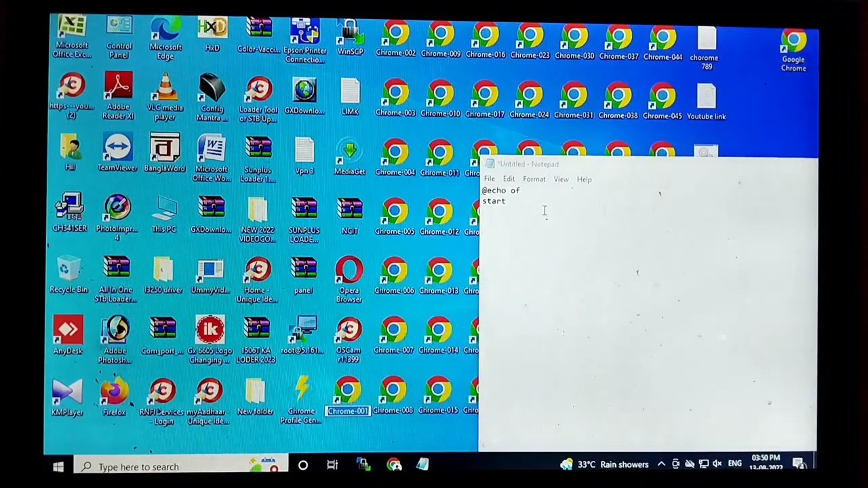
Task: Select the Recycle Bin icon
Action: 68,275
